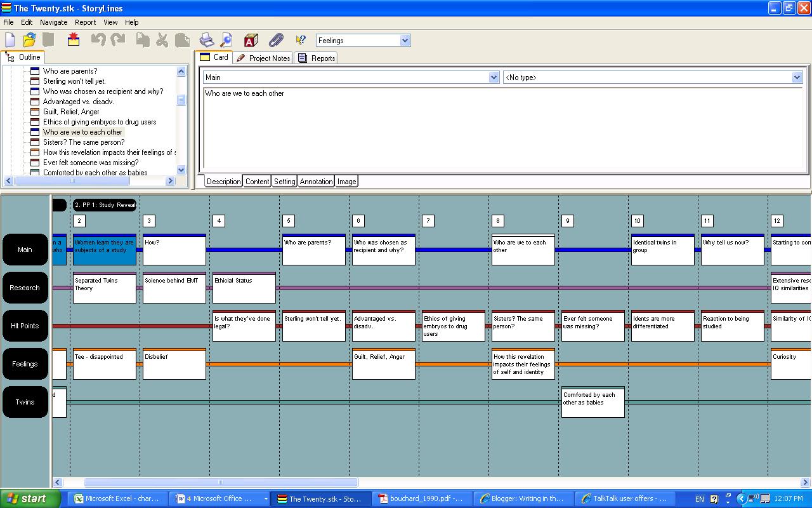Screen dimensions: 812x508
Task: Open the storyline selector showing Feelings
Action: point(405,41)
